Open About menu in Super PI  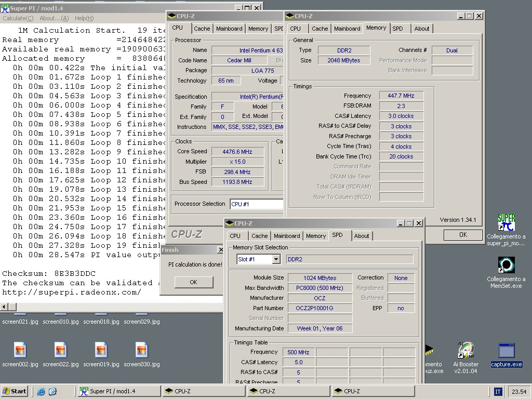[54, 18]
